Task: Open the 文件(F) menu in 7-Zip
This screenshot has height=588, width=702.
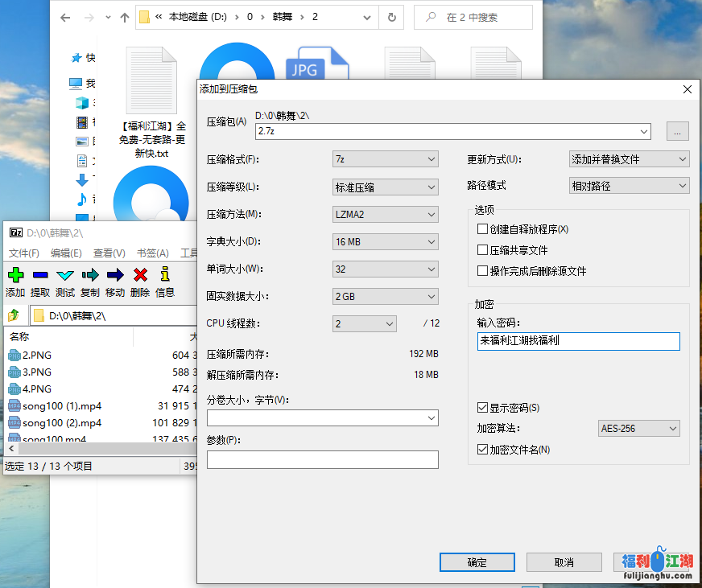Action: point(24,253)
